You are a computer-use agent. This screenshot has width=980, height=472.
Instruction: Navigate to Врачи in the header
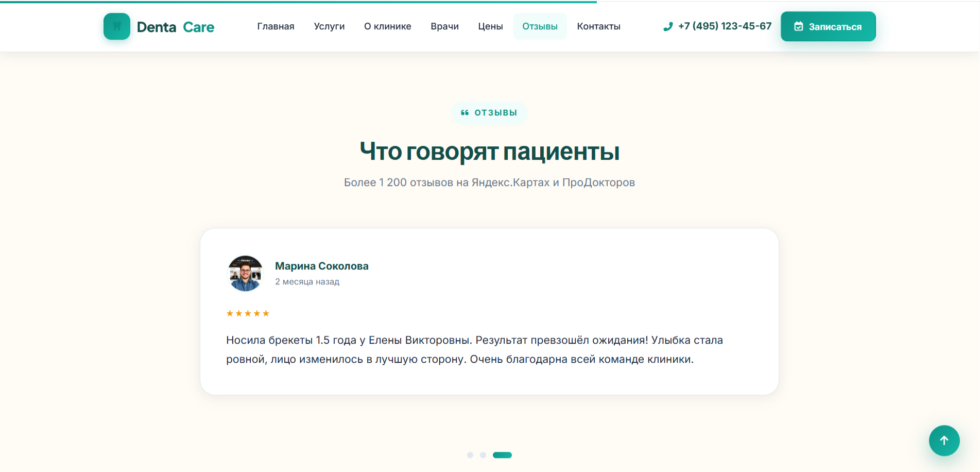point(445,26)
